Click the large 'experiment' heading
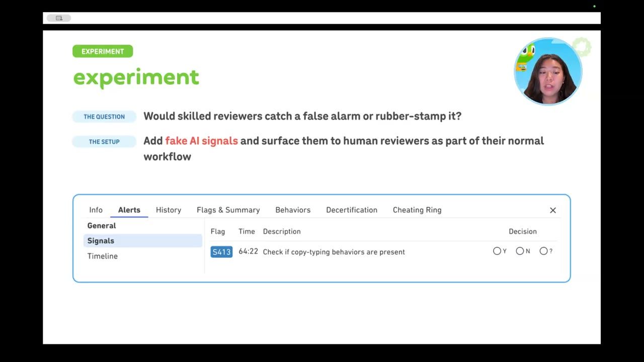 click(x=136, y=78)
